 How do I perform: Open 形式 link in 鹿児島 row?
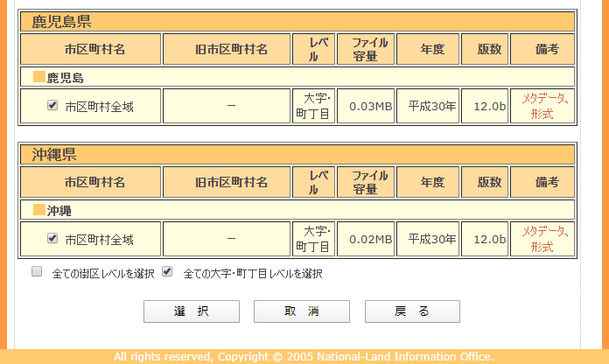point(542,115)
